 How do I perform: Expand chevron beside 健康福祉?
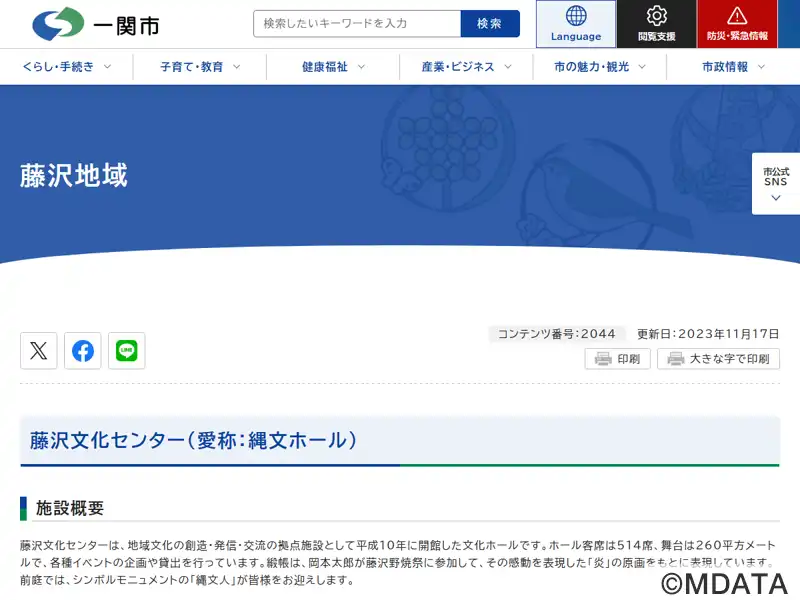pos(361,66)
